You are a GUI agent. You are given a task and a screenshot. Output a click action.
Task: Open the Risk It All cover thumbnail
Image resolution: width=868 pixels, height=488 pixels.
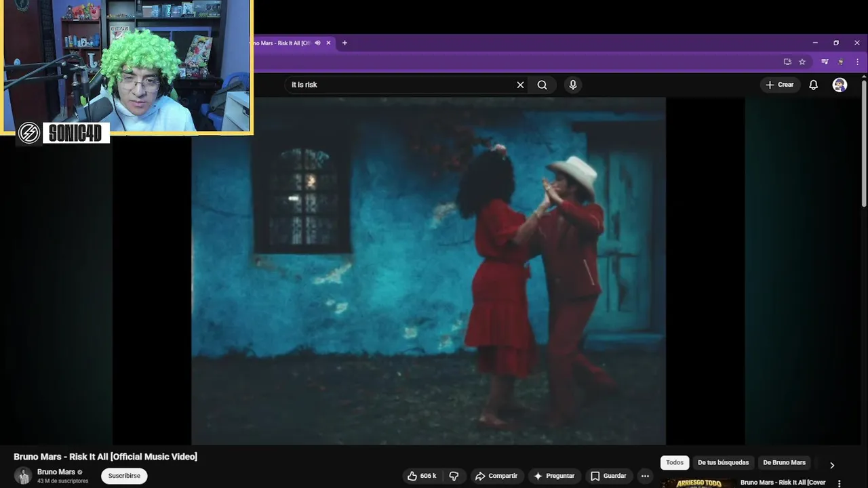coord(699,483)
